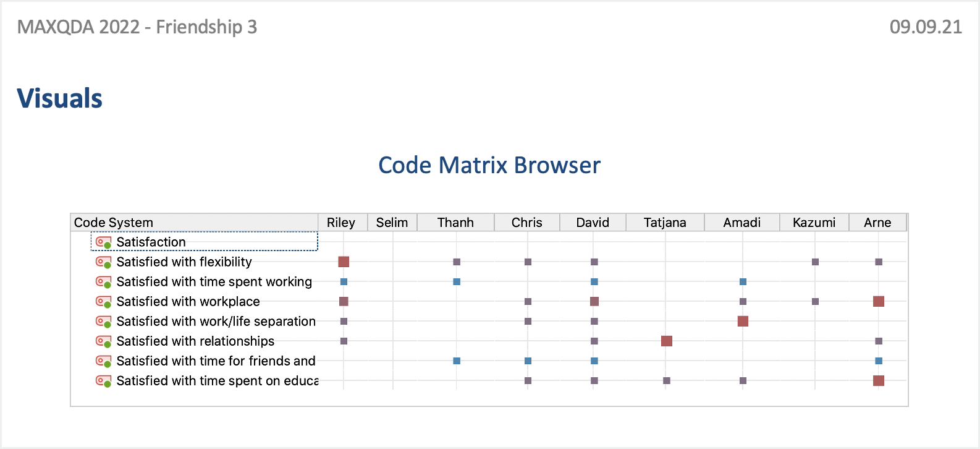Viewport: 980px width, 449px height.
Task: Click David's blue square for time spent working
Action: pyautogui.click(x=594, y=281)
